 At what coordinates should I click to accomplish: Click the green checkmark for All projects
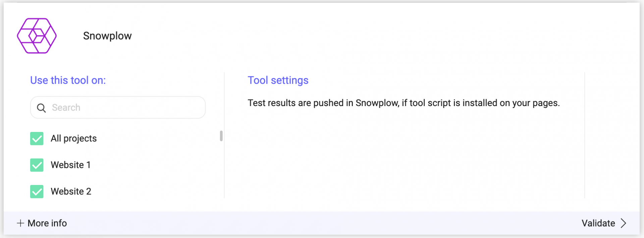[x=37, y=138]
